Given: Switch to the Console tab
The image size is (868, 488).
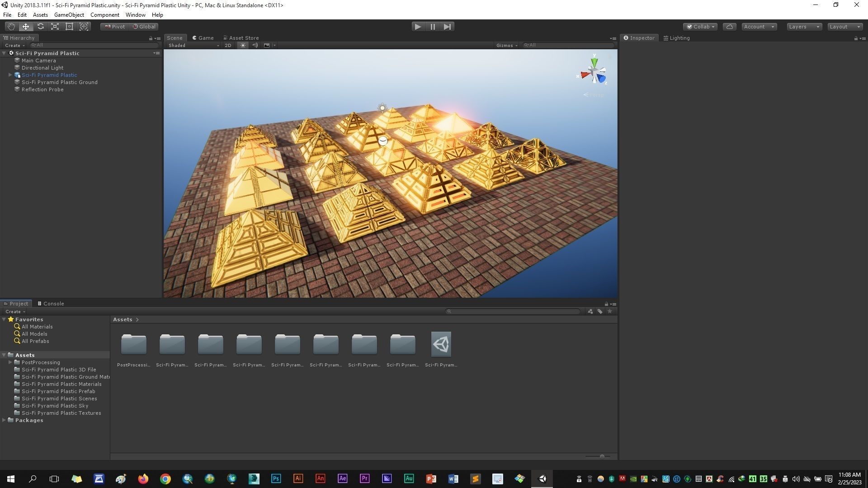Looking at the screenshot, I should (51, 304).
